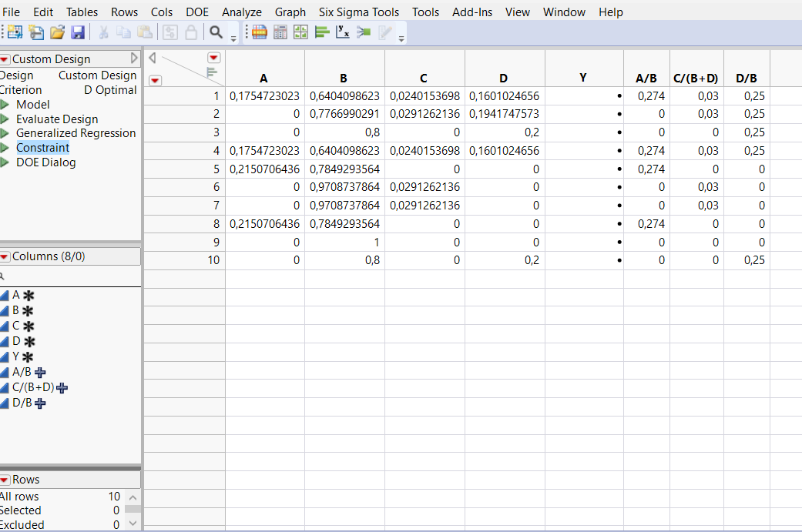Run the Evaluate Design script

(x=56, y=119)
